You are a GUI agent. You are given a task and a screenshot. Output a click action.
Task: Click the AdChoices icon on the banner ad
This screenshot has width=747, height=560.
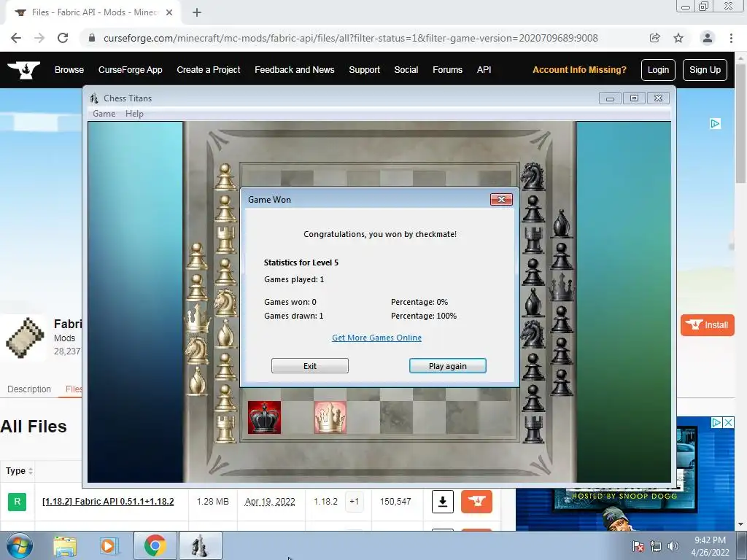point(715,124)
